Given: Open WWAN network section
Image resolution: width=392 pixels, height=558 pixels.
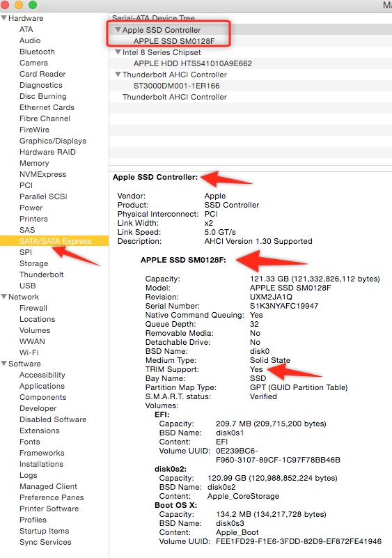Looking at the screenshot, I should coord(32,341).
